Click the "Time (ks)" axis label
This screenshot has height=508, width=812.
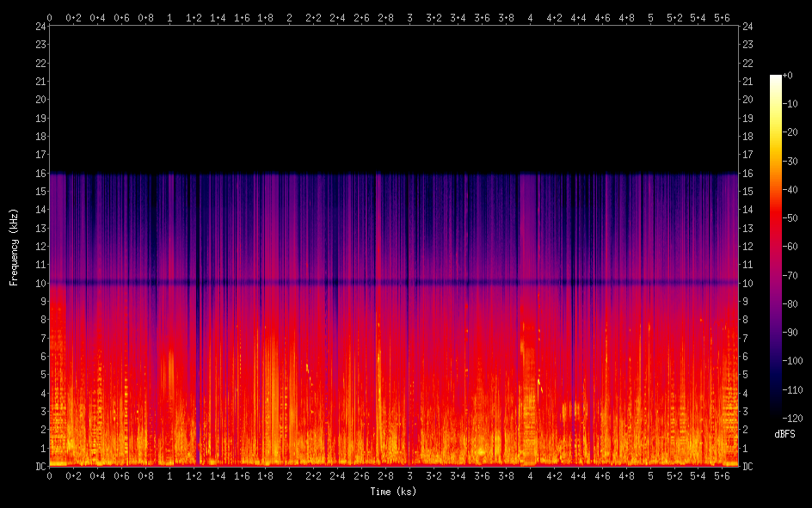coord(393,492)
